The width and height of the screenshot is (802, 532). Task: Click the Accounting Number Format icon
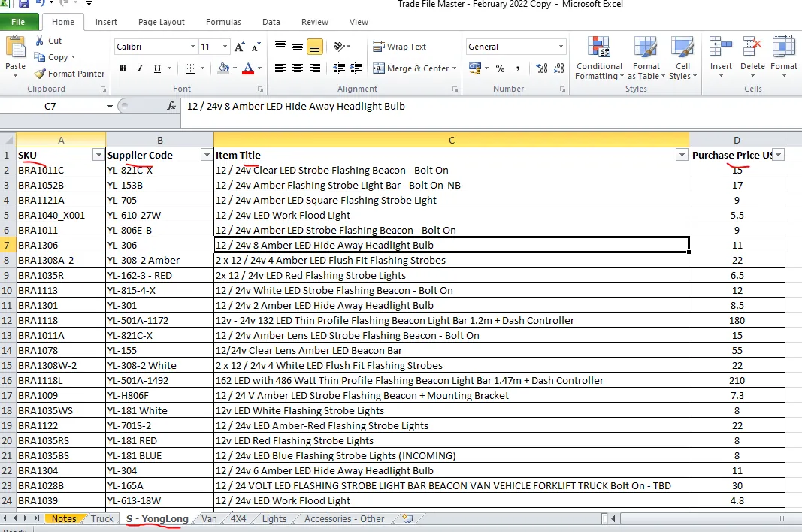pos(474,68)
